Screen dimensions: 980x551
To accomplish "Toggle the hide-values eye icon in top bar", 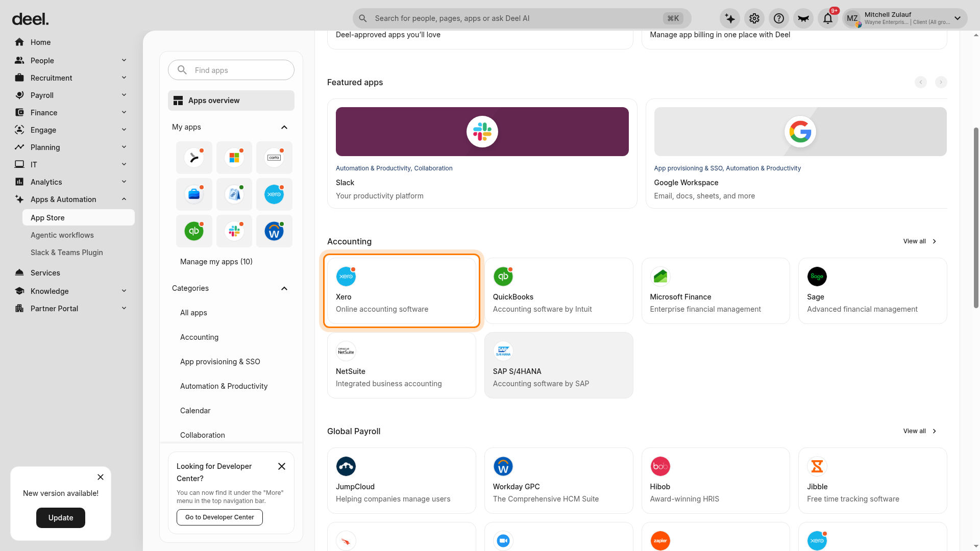I will (803, 18).
